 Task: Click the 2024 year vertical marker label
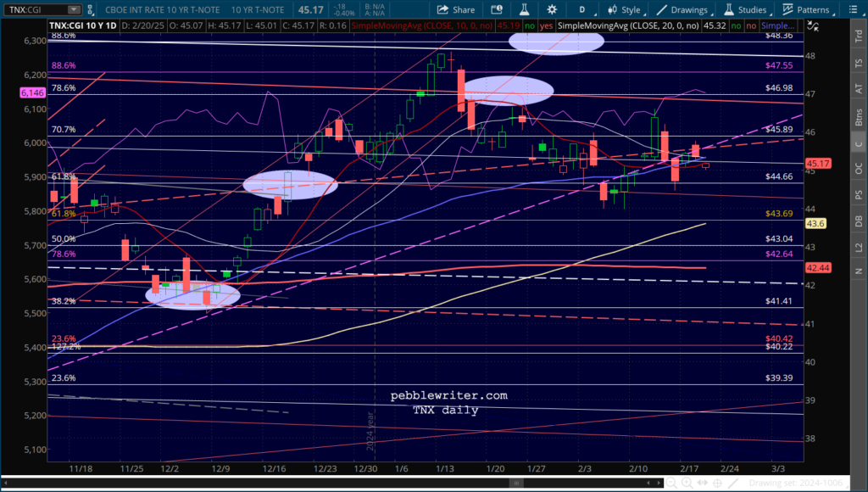point(370,431)
